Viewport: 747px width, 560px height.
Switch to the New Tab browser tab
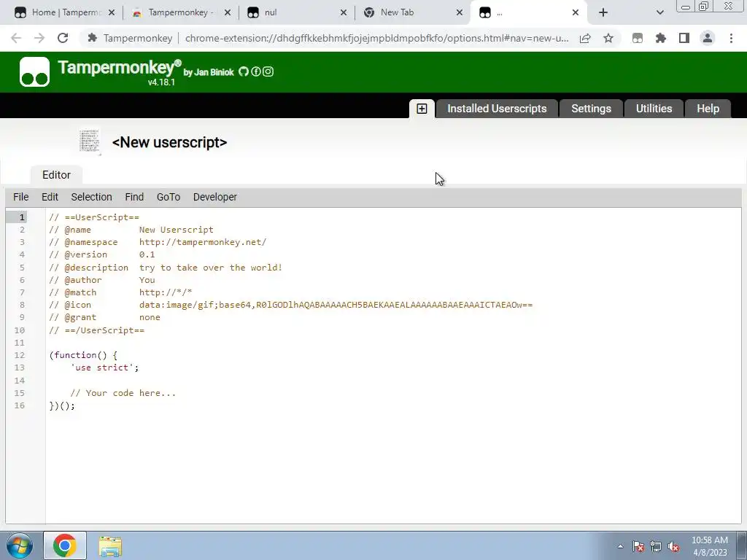(412, 12)
